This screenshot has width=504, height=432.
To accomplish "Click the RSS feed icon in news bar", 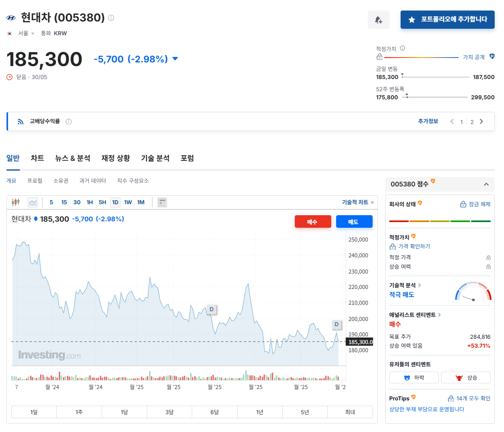I will [20, 122].
